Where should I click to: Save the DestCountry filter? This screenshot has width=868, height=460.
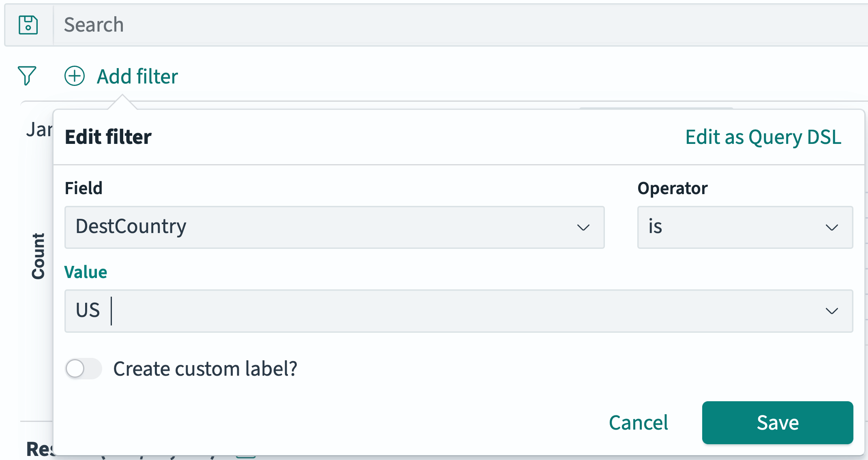(x=777, y=423)
